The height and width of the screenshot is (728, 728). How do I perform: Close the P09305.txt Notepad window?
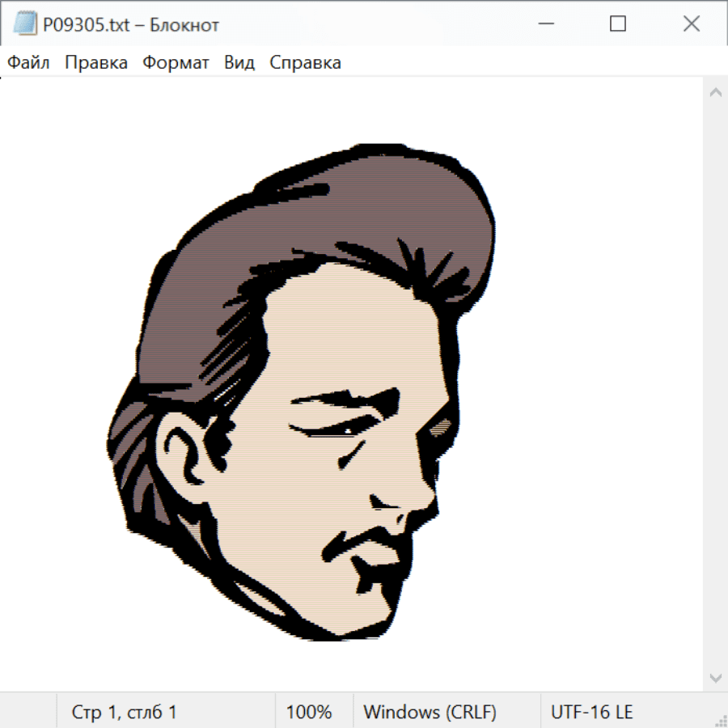[x=691, y=24]
